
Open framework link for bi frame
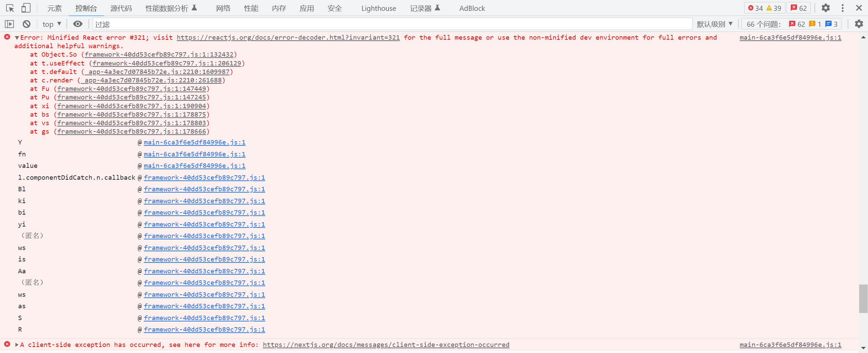pyautogui.click(x=204, y=213)
